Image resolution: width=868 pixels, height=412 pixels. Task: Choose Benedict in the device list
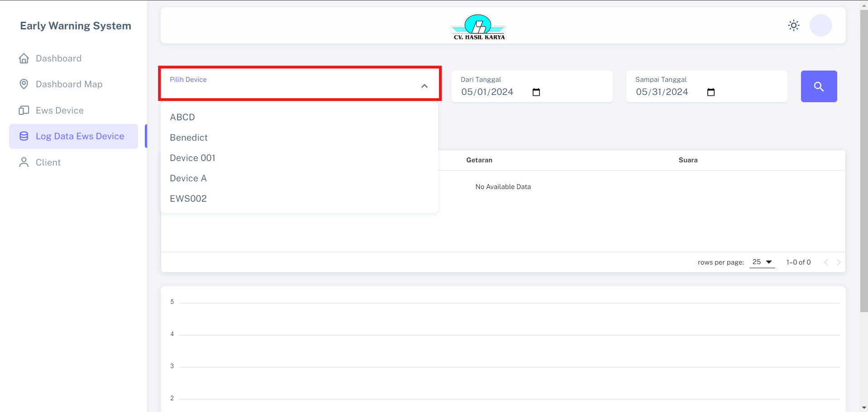point(189,137)
